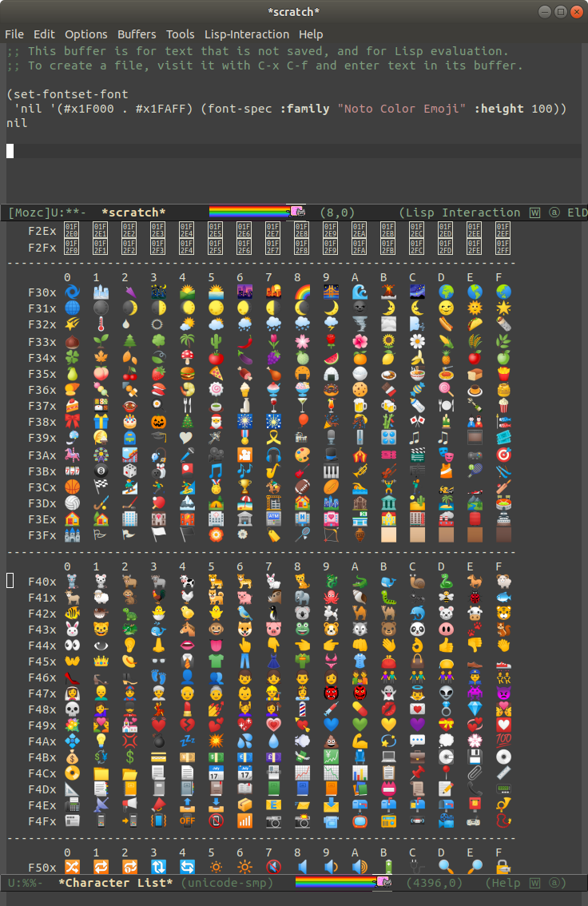Click the light bulb emoji in row F4Ax
This screenshot has height=906, width=588.
click(x=101, y=741)
